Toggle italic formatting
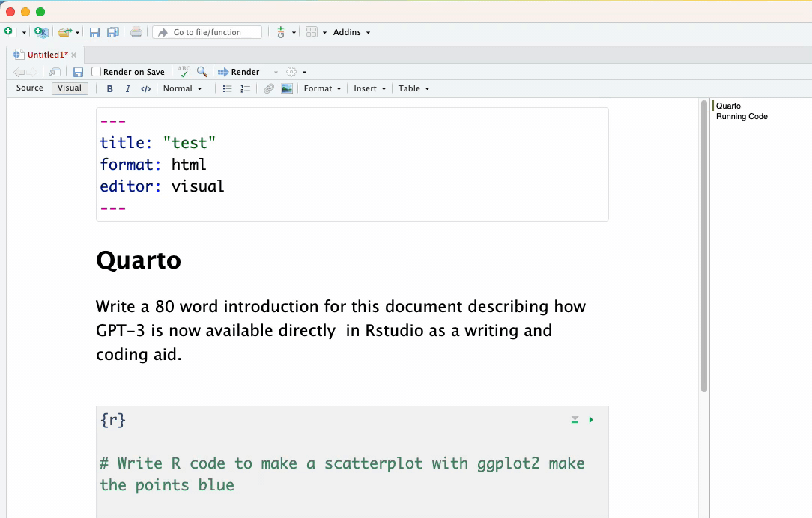Screen dimensions: 812x518 click(x=127, y=88)
